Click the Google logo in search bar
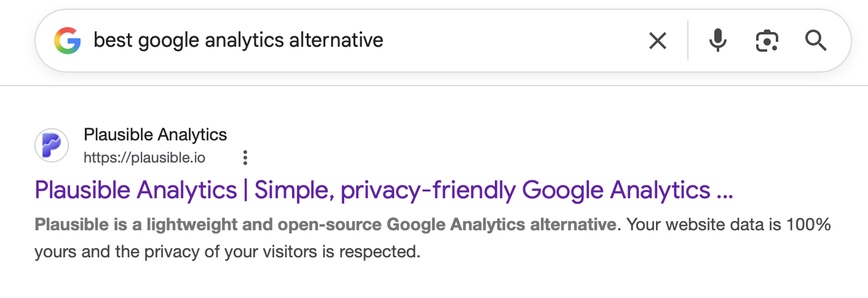The height and width of the screenshot is (298, 868). (x=68, y=41)
